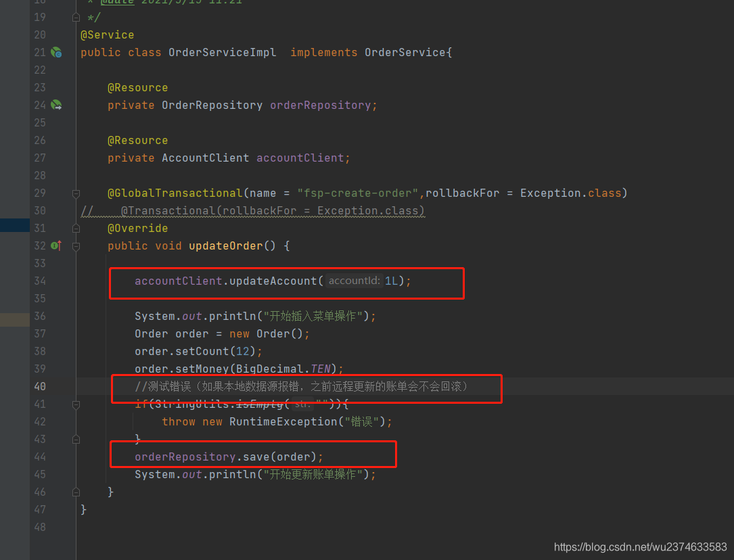734x560 pixels.
Task: Click the OrderServiceImpl class name
Action: [223, 52]
